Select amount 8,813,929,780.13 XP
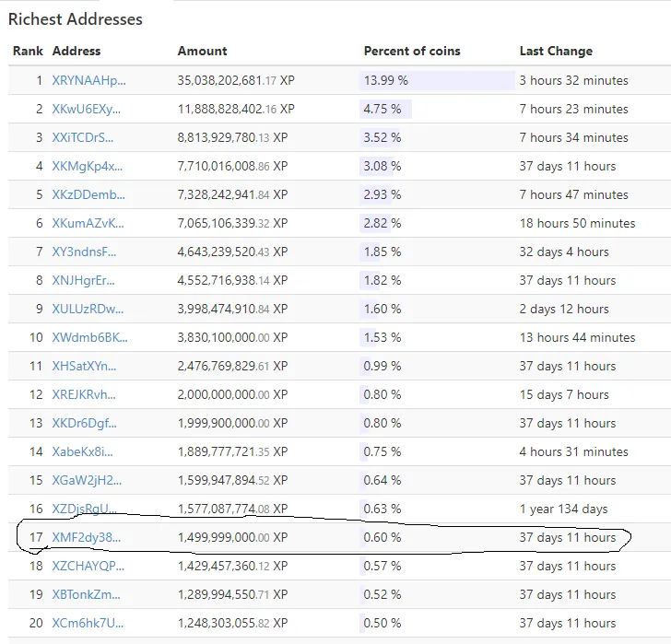Screen dimensions: 671x644 pos(233,137)
